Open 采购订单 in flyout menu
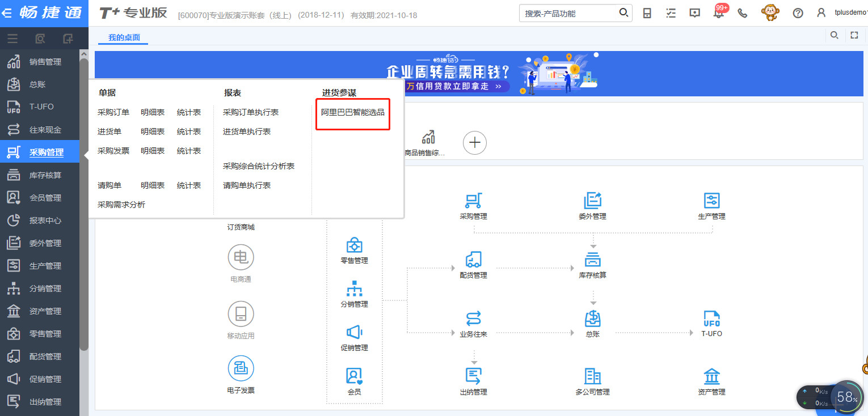Viewport: 868px width, 416px height. (113, 112)
